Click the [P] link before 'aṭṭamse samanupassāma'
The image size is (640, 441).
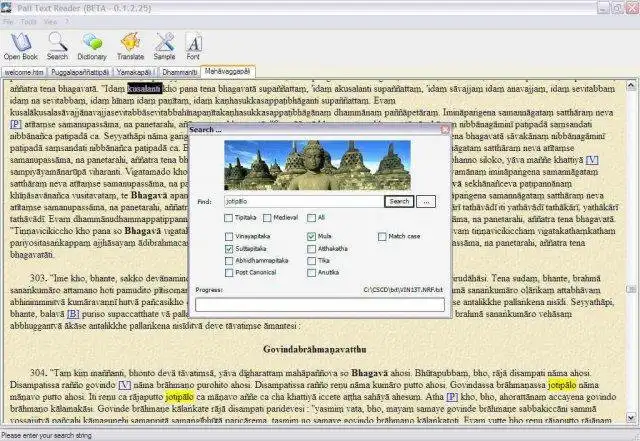(x=16, y=124)
